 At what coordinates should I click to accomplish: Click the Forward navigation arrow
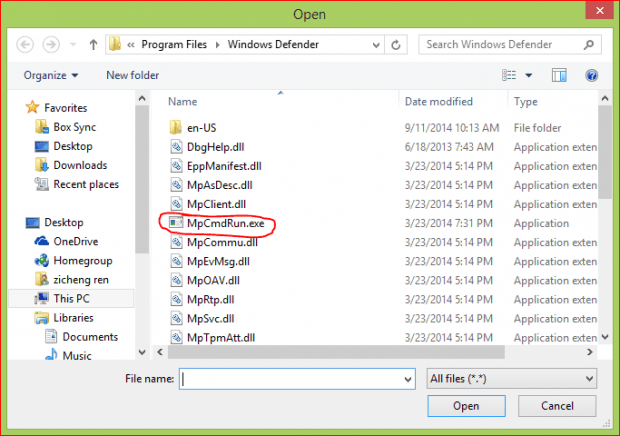[51, 44]
